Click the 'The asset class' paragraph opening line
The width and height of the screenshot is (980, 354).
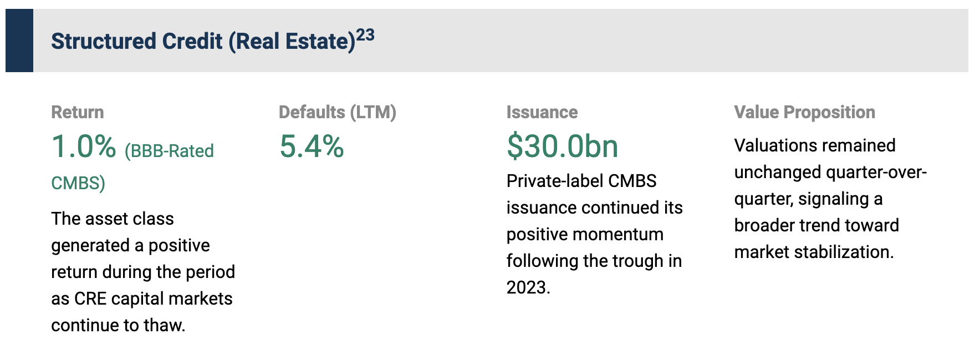(113, 219)
